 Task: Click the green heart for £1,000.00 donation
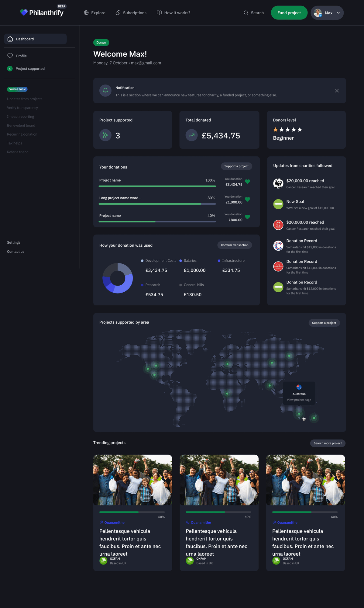(248, 199)
